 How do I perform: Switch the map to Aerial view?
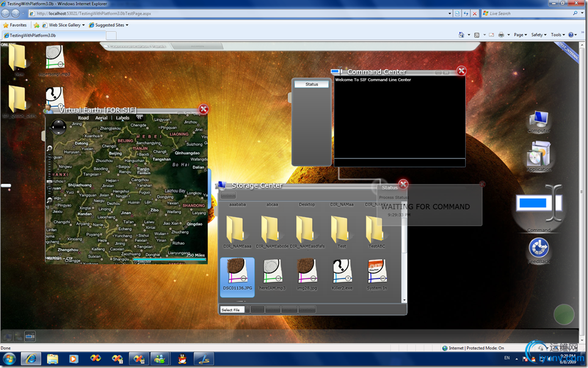pos(101,117)
